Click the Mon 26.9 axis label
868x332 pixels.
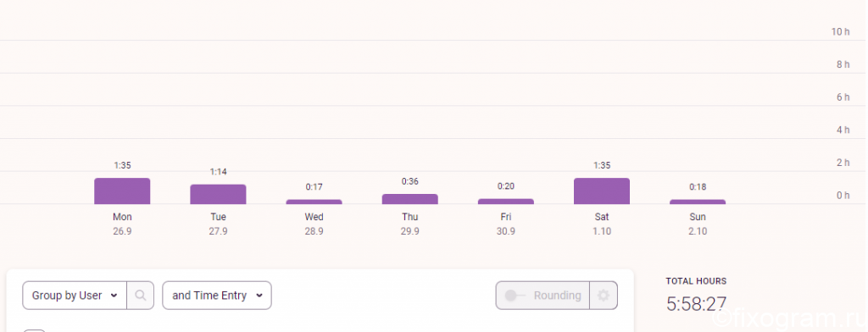[x=122, y=224]
